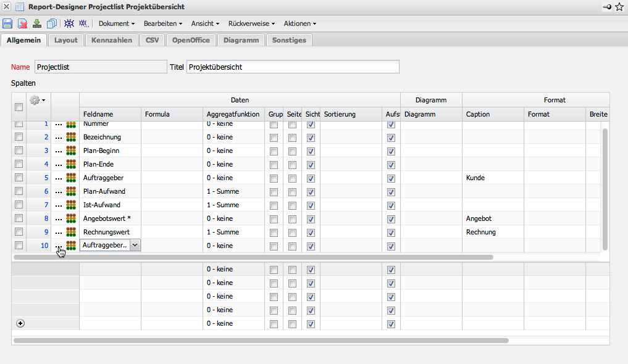Uncheck the Sicht checkbox in Plan-Ende row
628x364 pixels.
311,164
